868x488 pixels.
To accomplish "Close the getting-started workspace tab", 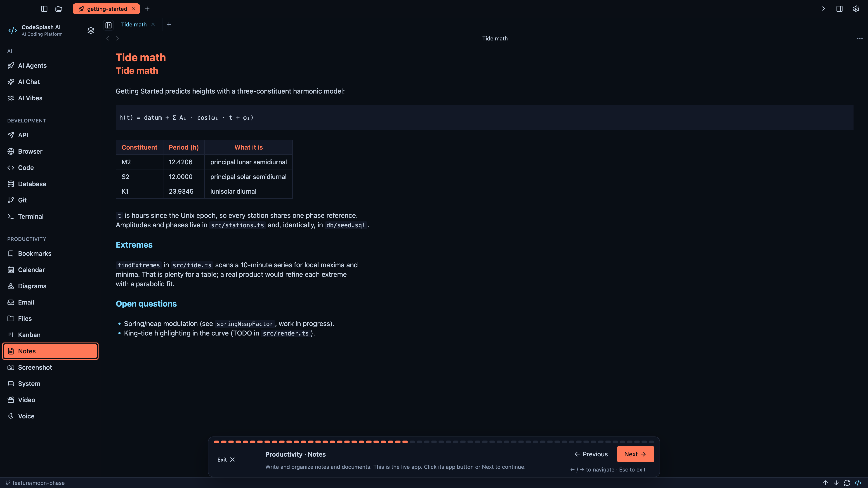I will tap(134, 9).
